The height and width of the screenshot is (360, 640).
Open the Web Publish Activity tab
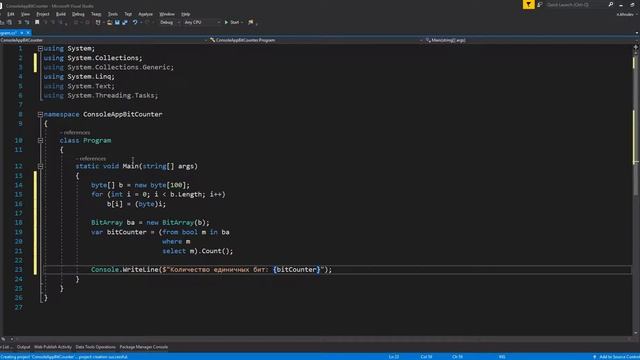tap(53, 347)
